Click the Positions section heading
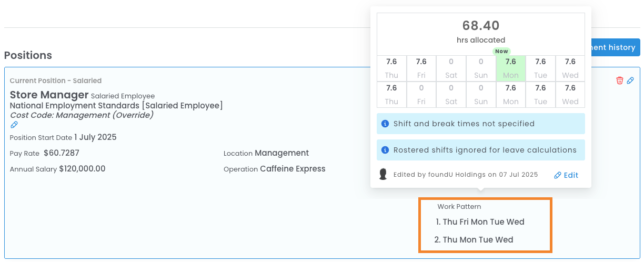Screen dimensions: 644x262 (x=28, y=55)
